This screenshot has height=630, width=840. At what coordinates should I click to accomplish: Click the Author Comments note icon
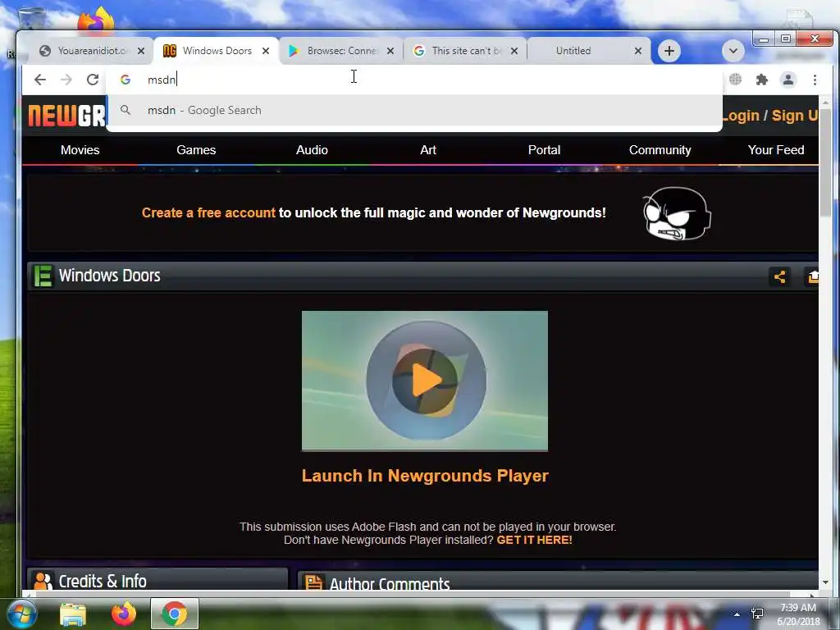[x=314, y=582]
